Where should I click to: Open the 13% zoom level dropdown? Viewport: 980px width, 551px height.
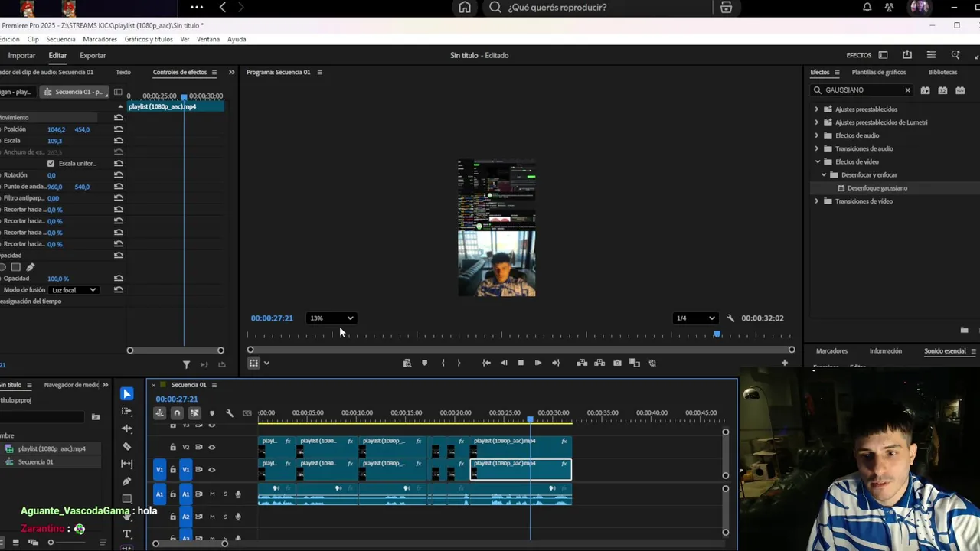click(x=332, y=318)
